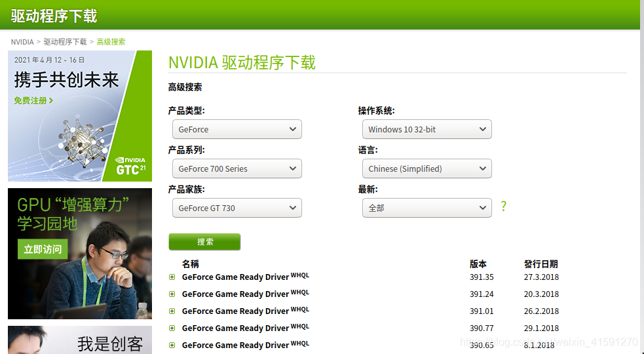
Task: Open the 操作系统 Windows 10 32-bit dropdown
Action: coord(426,129)
